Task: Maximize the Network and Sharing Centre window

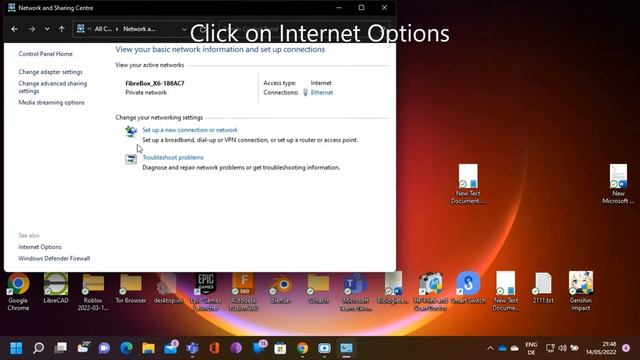Action: coord(361,7)
